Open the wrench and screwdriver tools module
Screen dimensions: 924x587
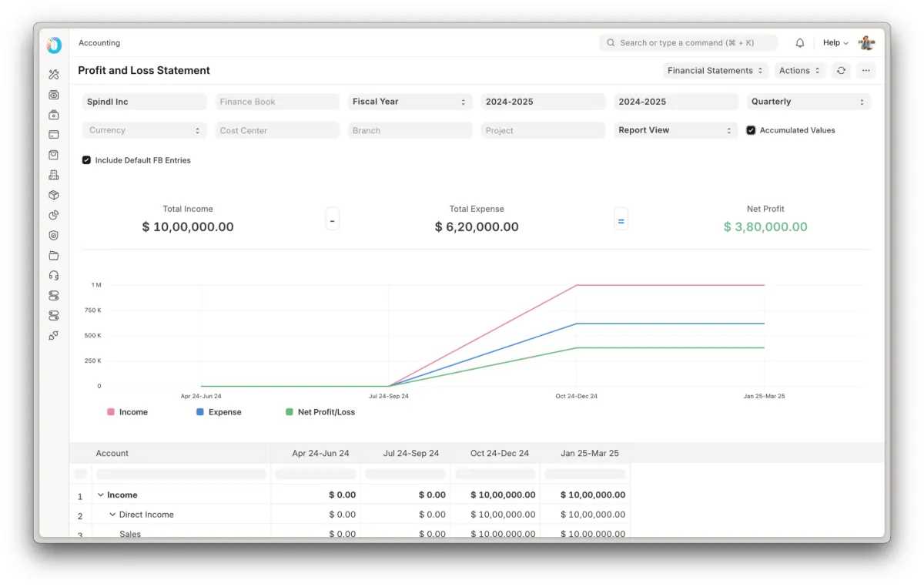[54, 75]
